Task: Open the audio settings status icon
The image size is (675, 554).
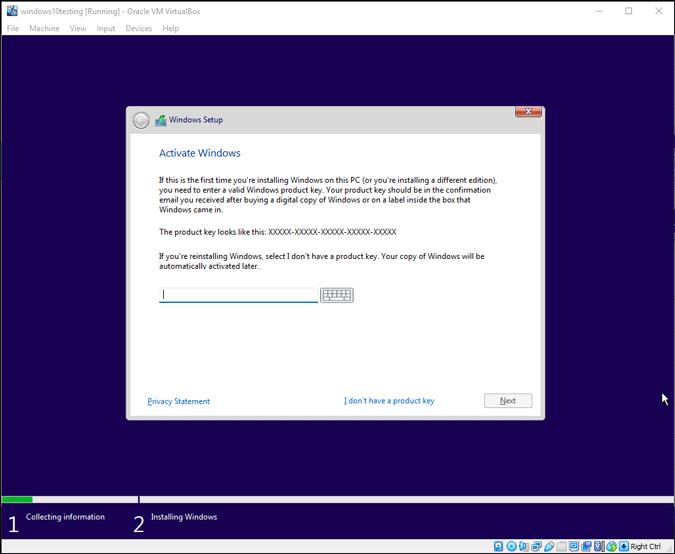Action: click(523, 546)
